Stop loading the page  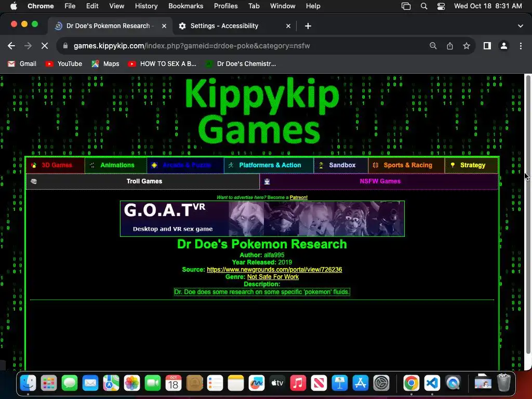pyautogui.click(x=45, y=46)
